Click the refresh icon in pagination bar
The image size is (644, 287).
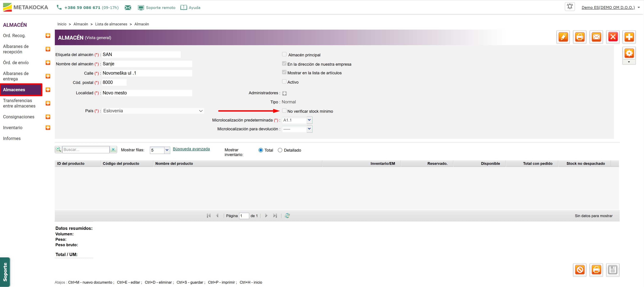click(x=287, y=215)
